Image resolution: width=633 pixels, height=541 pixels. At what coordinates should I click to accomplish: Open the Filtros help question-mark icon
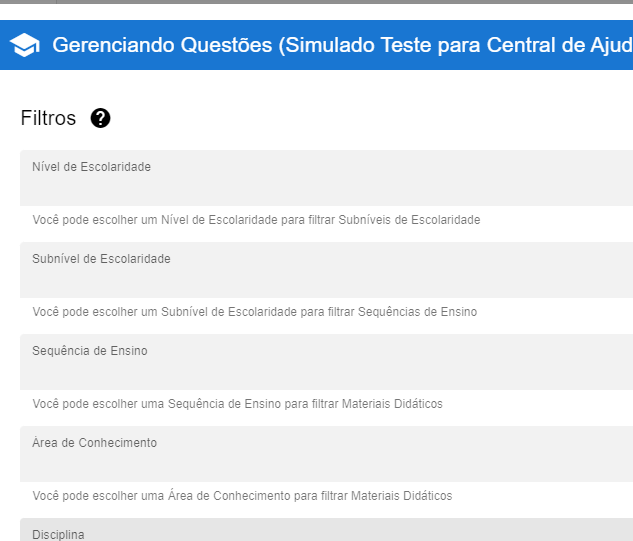click(x=100, y=118)
